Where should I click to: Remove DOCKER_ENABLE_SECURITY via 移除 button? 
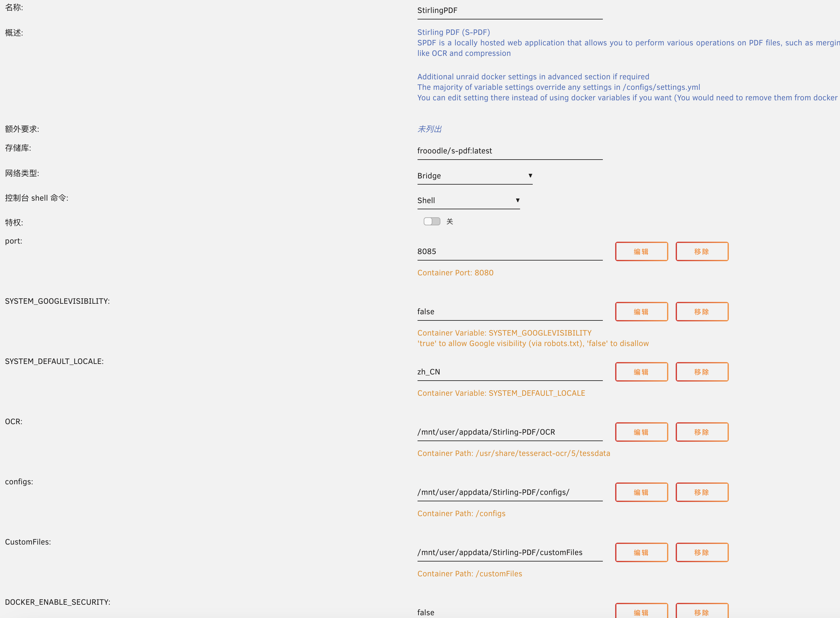pos(702,611)
